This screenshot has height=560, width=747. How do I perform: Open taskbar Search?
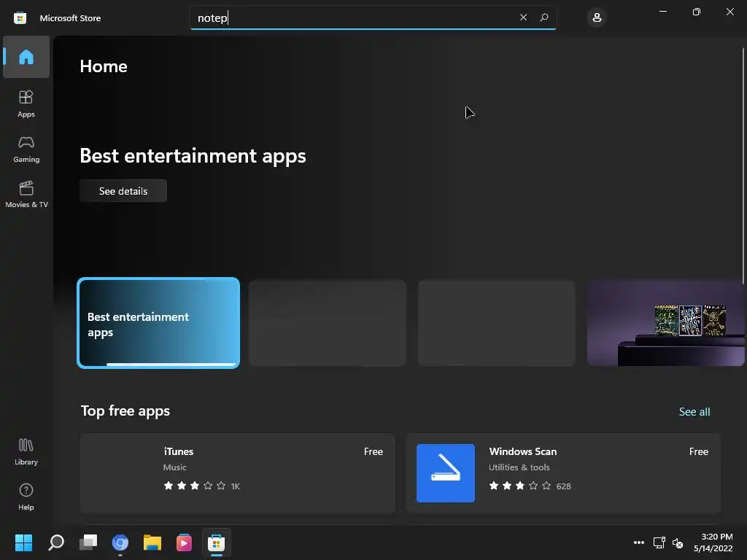[x=56, y=542]
